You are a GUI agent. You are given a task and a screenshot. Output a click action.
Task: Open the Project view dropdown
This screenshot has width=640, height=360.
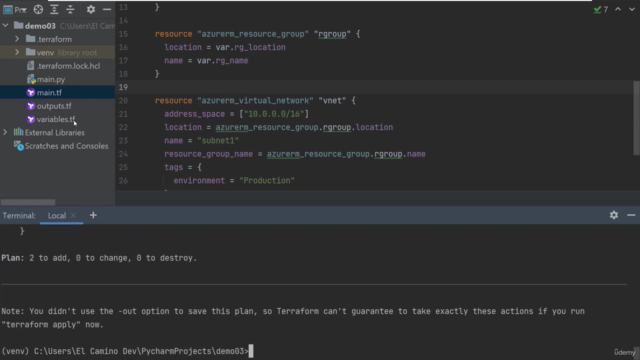click(15, 9)
